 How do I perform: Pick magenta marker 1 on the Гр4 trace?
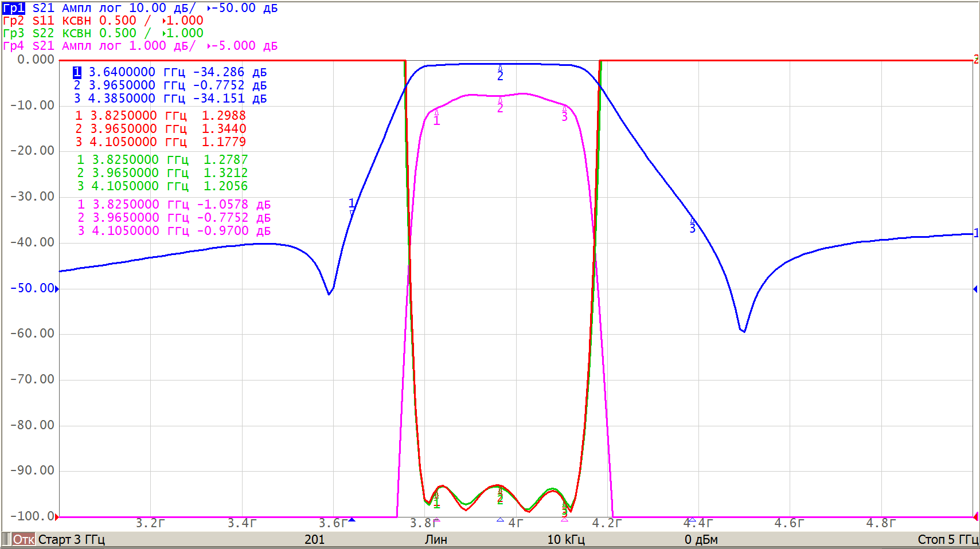[x=436, y=117]
